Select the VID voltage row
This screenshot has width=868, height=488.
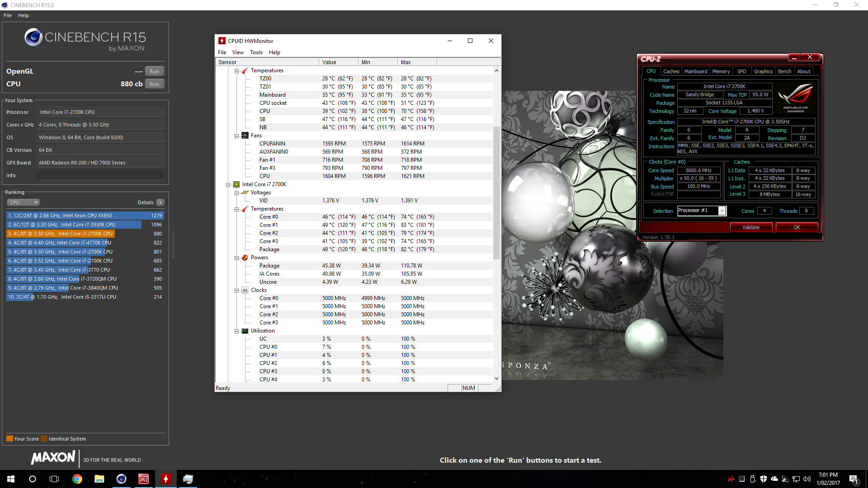click(354, 201)
